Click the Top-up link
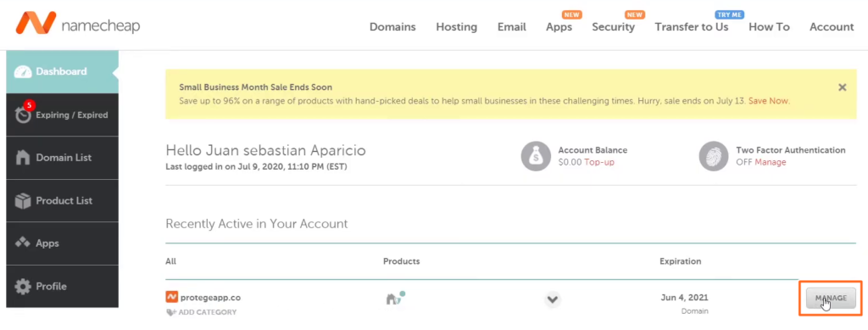 599,162
